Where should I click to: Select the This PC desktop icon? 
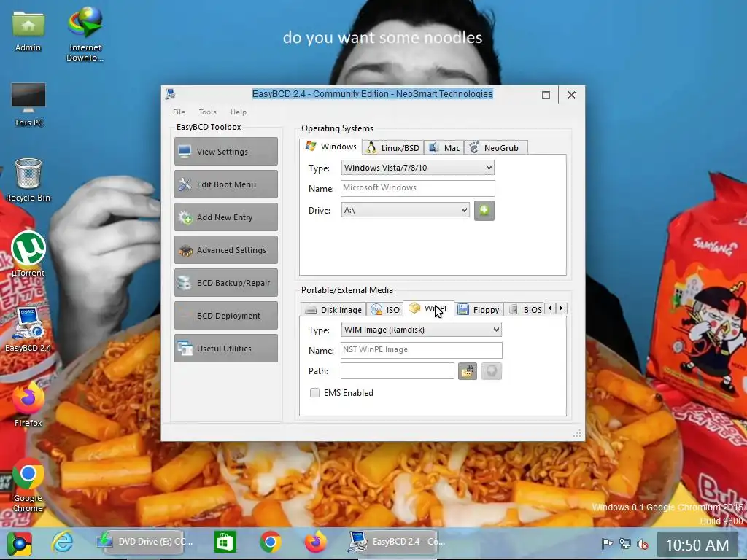28,105
